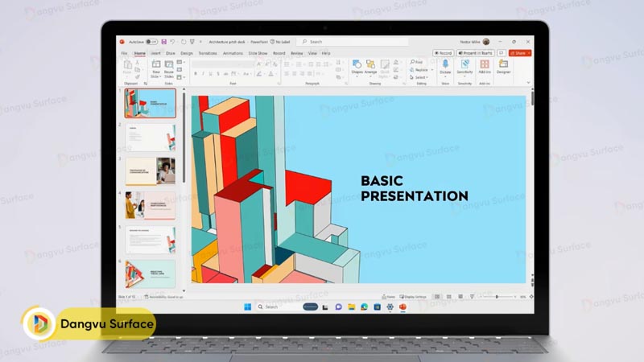Open the Add-ins icon

click(485, 66)
